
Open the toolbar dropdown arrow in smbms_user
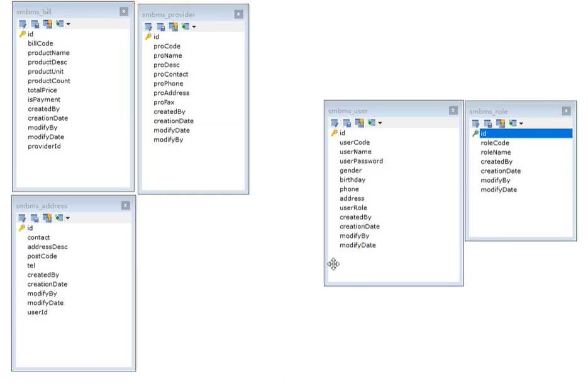[x=380, y=123]
